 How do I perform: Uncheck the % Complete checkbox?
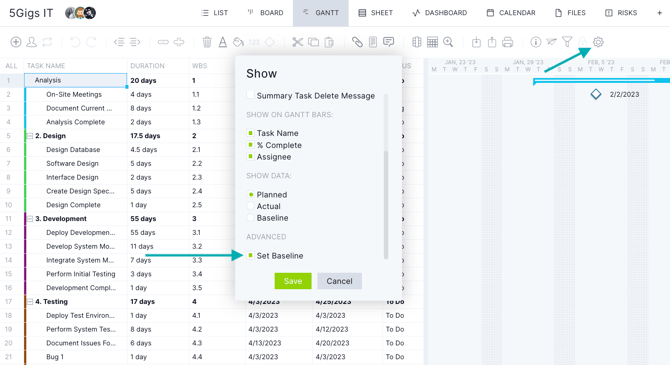pos(250,145)
